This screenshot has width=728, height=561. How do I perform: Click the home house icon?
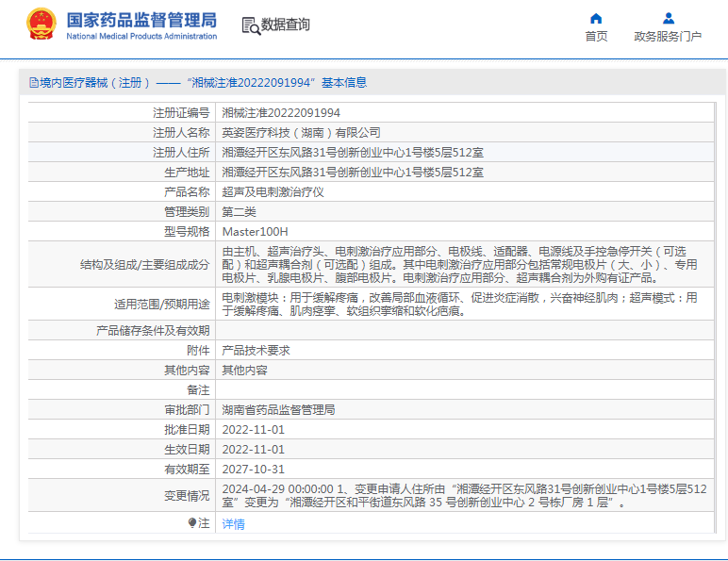pyautogui.click(x=595, y=18)
